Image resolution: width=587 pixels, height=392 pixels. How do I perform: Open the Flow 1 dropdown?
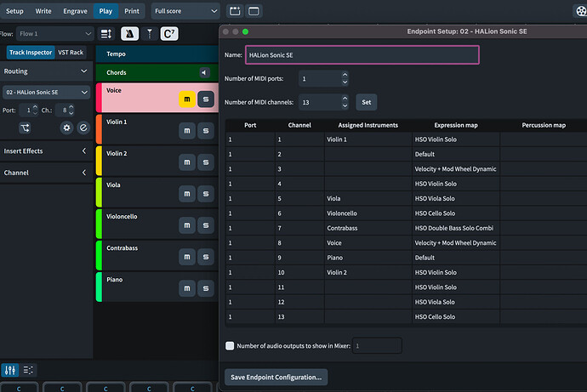pyautogui.click(x=54, y=34)
